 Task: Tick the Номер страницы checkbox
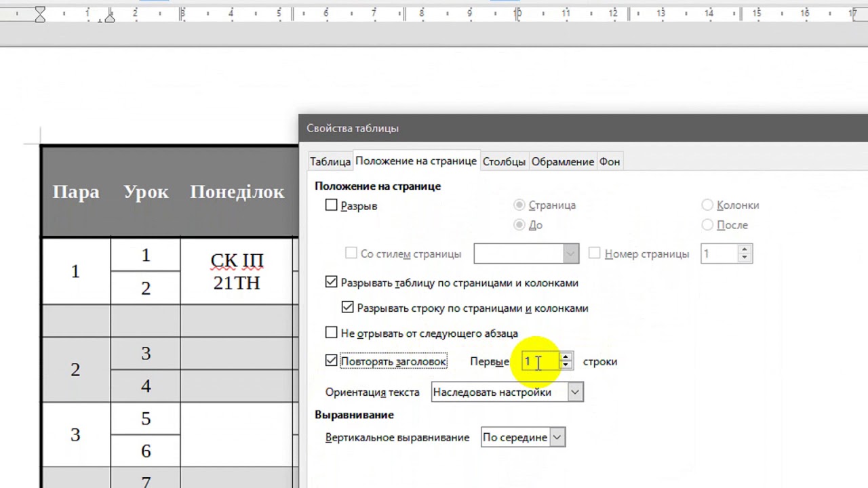point(595,253)
